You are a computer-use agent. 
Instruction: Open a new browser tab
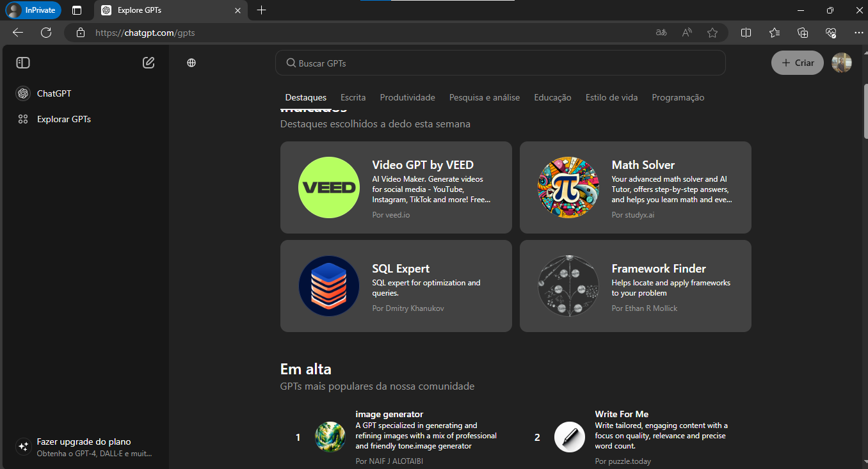click(x=261, y=10)
